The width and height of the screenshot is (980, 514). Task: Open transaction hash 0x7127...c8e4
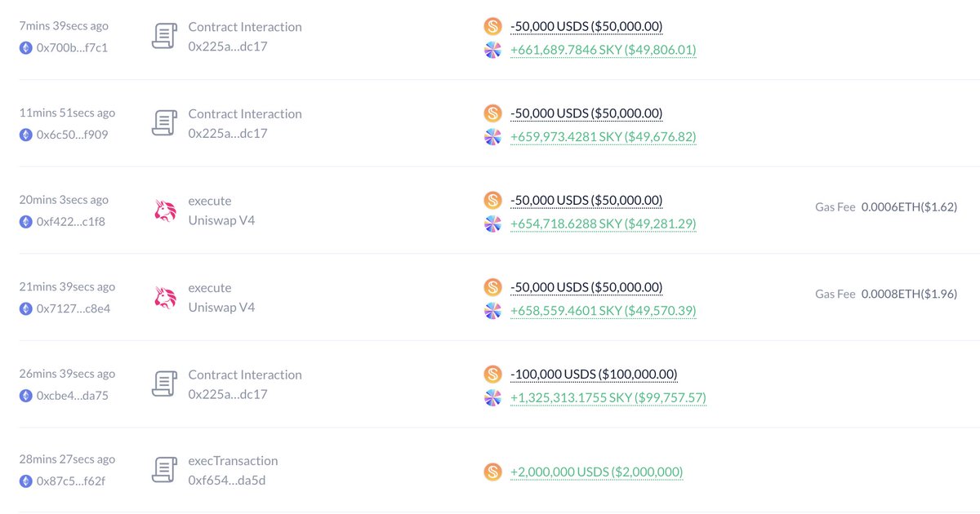(x=73, y=308)
